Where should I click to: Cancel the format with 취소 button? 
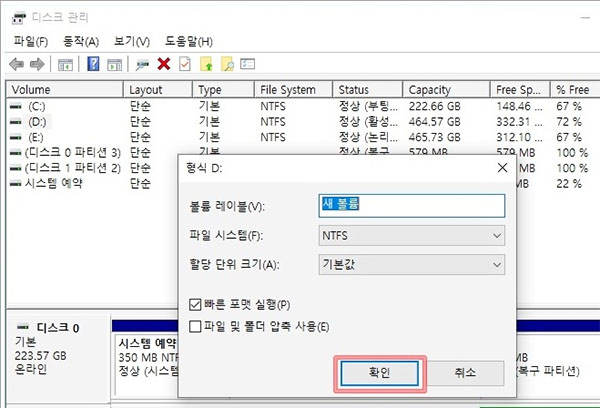(x=465, y=372)
